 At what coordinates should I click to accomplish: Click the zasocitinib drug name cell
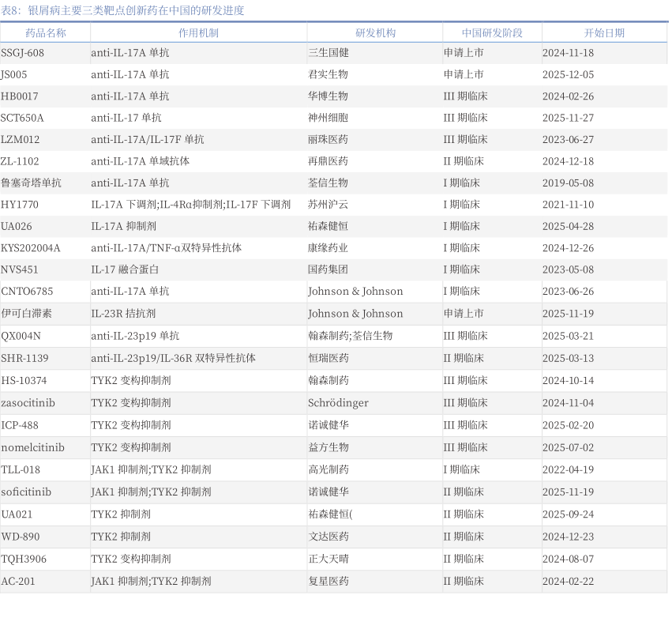[28, 403]
